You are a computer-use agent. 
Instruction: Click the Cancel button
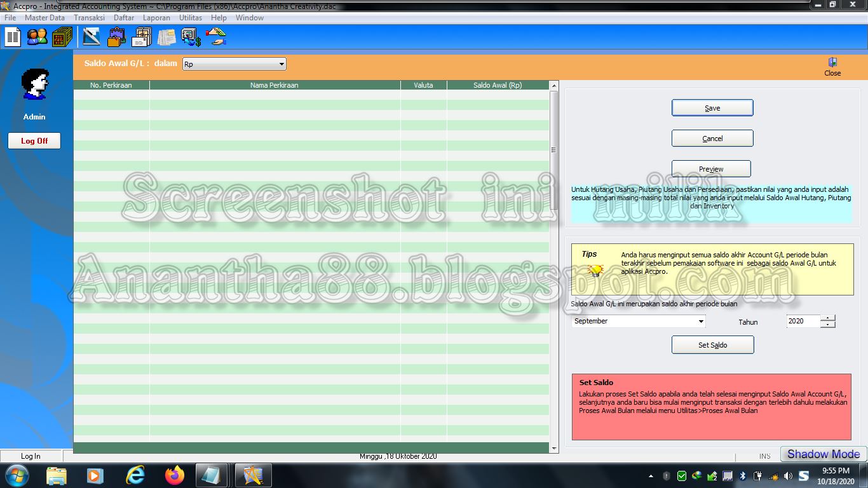[712, 139]
